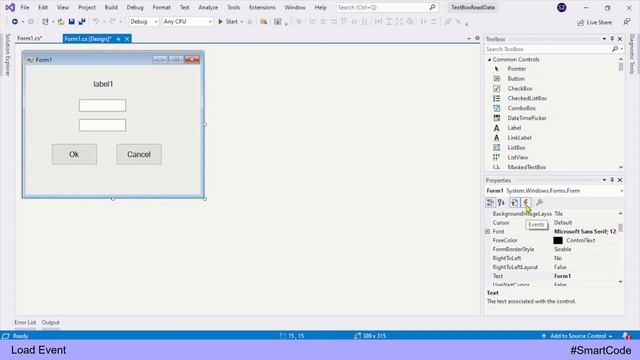Click the Open File icon in toolbar
Image resolution: width=640 pixels, height=360 pixels.
(x=61, y=22)
